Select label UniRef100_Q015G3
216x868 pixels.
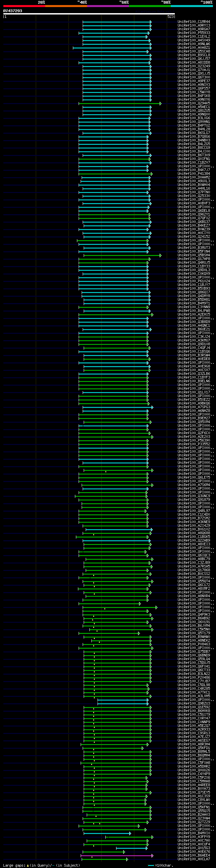[x=194, y=848]
